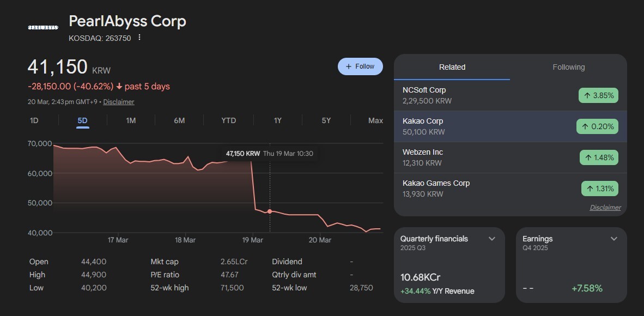644x316 pixels.
Task: Open the Disclaimer link below the price
Action: pos(118,102)
